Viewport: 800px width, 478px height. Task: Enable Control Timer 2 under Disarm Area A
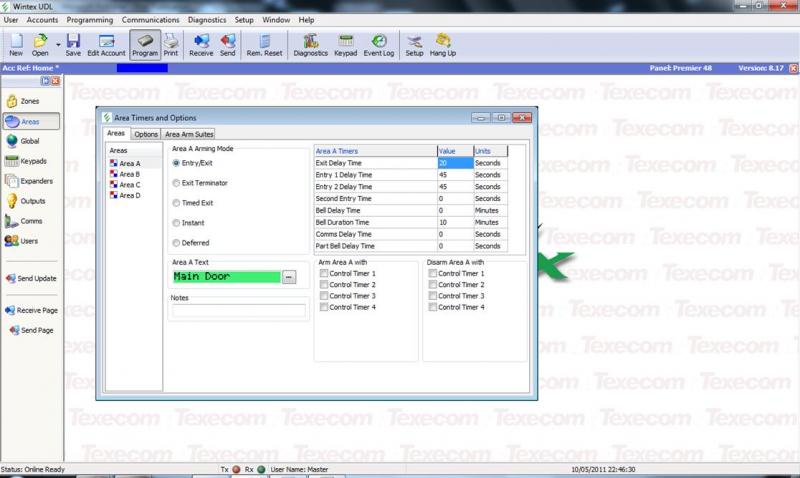click(432, 285)
